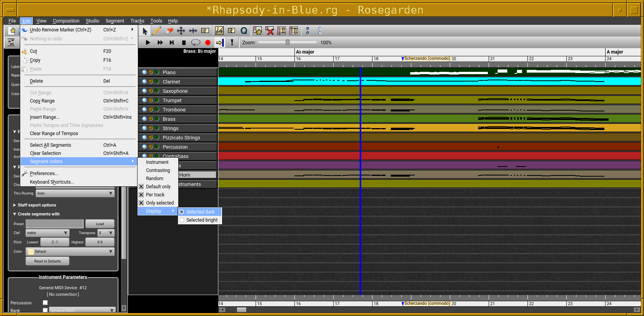Uncheck the Only selected checkbox
Screen dimensions: 644x316
141,203
